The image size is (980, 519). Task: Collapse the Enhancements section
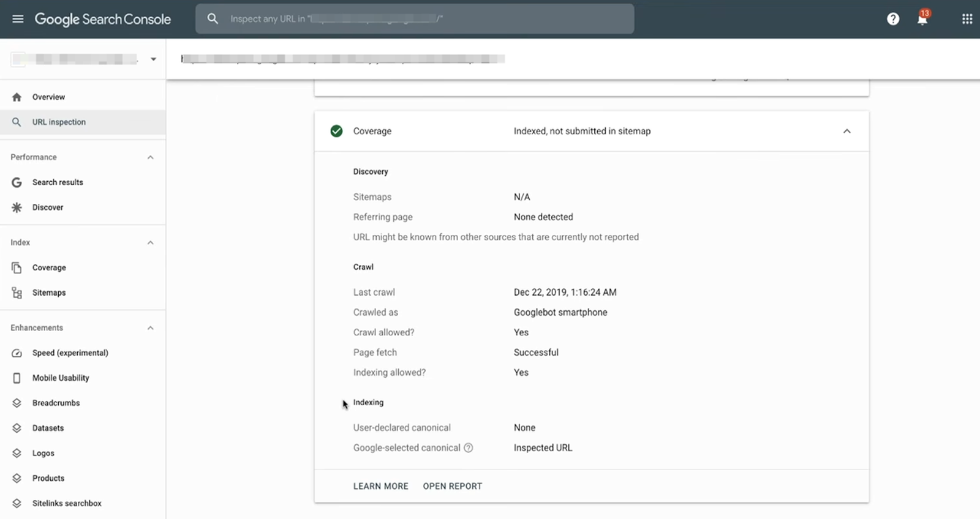tap(150, 328)
